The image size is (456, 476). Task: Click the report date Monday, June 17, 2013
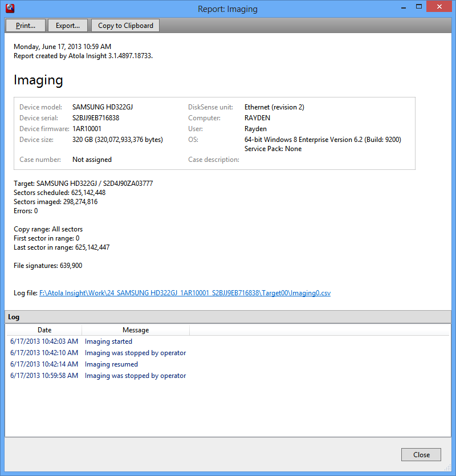[62, 47]
